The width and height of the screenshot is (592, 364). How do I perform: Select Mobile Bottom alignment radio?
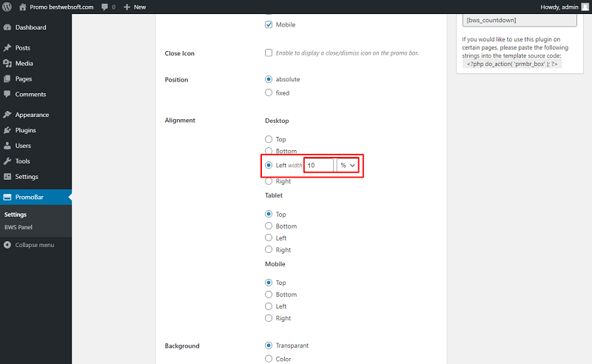point(269,294)
